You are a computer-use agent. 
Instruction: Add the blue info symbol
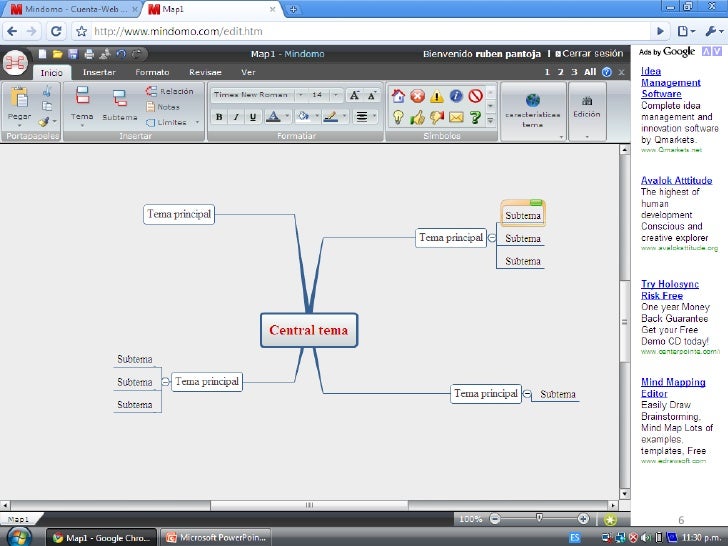click(456, 96)
